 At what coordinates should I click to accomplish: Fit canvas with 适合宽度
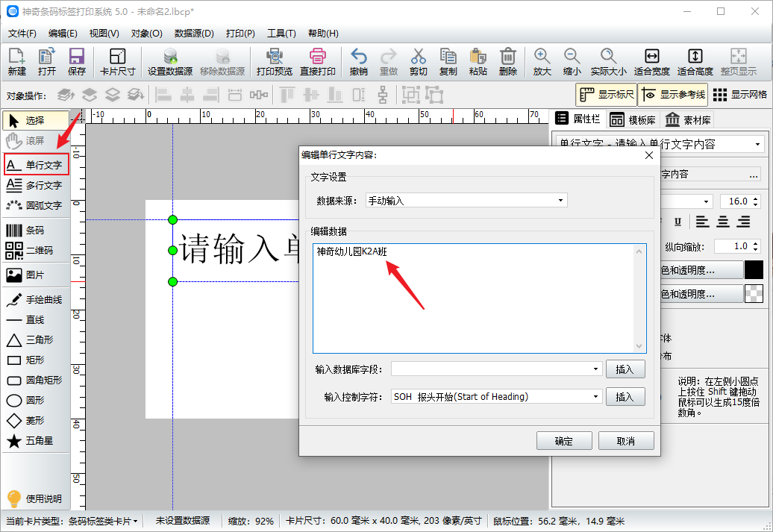click(651, 62)
